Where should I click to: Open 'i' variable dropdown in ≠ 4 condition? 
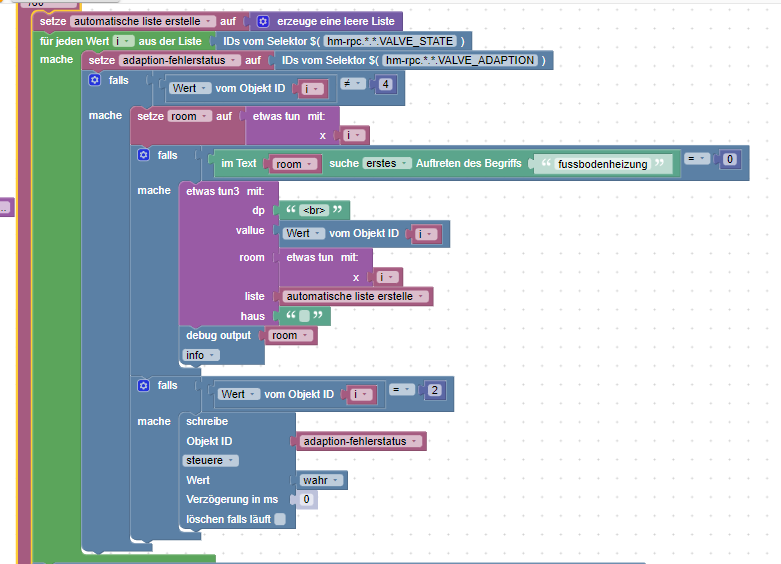pos(313,89)
